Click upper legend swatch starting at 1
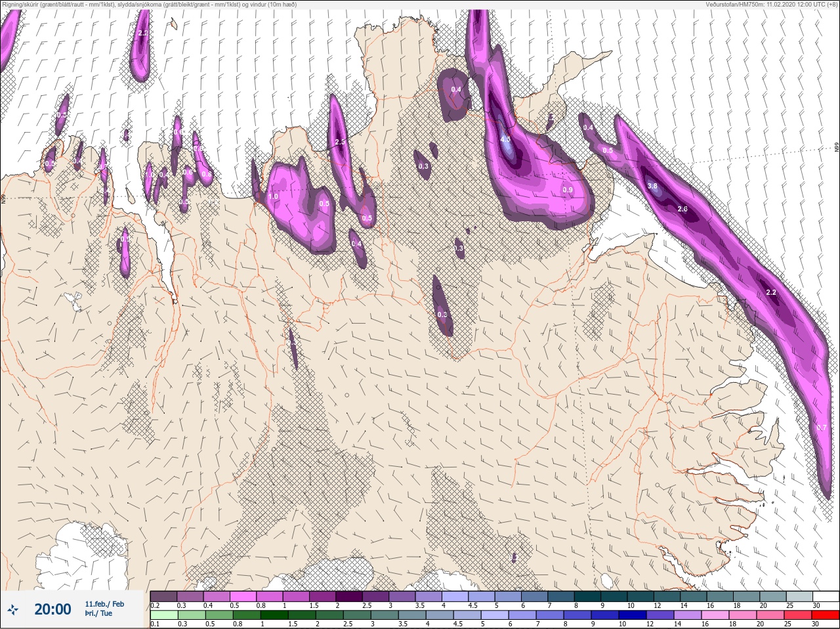 click(x=296, y=597)
